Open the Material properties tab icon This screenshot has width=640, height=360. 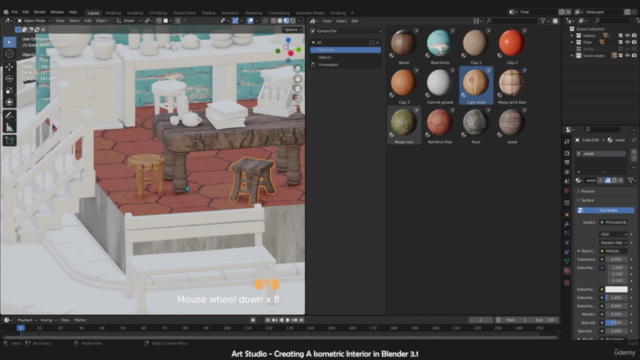(567, 271)
